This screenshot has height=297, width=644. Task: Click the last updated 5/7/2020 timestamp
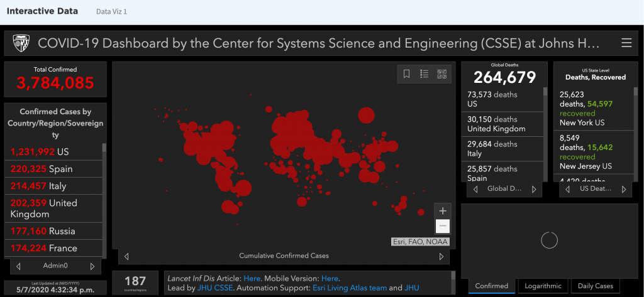(x=55, y=291)
